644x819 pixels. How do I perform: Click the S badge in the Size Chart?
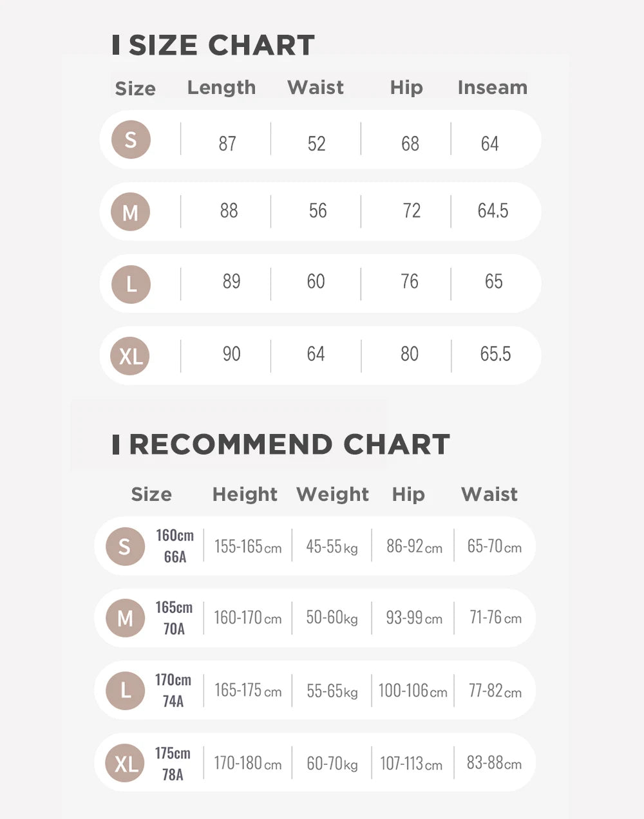point(131,140)
